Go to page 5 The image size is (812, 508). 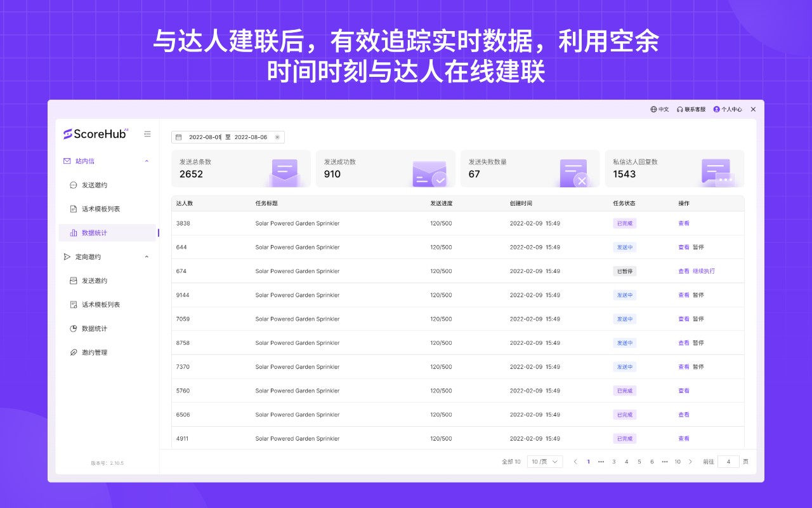(639, 462)
